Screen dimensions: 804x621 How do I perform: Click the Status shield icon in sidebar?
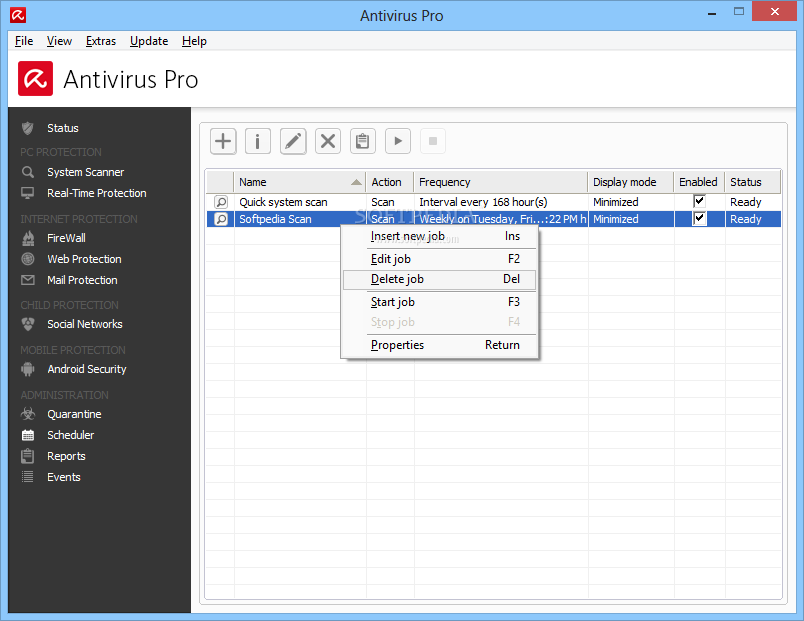point(28,128)
